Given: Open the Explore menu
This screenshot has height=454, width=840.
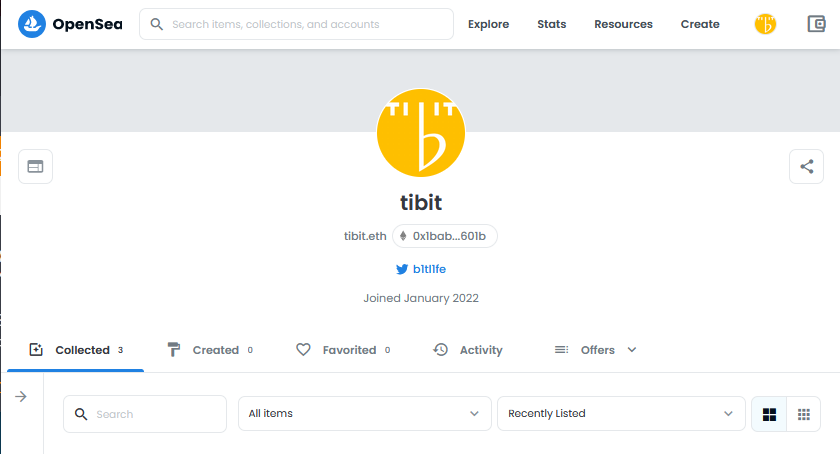Looking at the screenshot, I should point(488,24).
